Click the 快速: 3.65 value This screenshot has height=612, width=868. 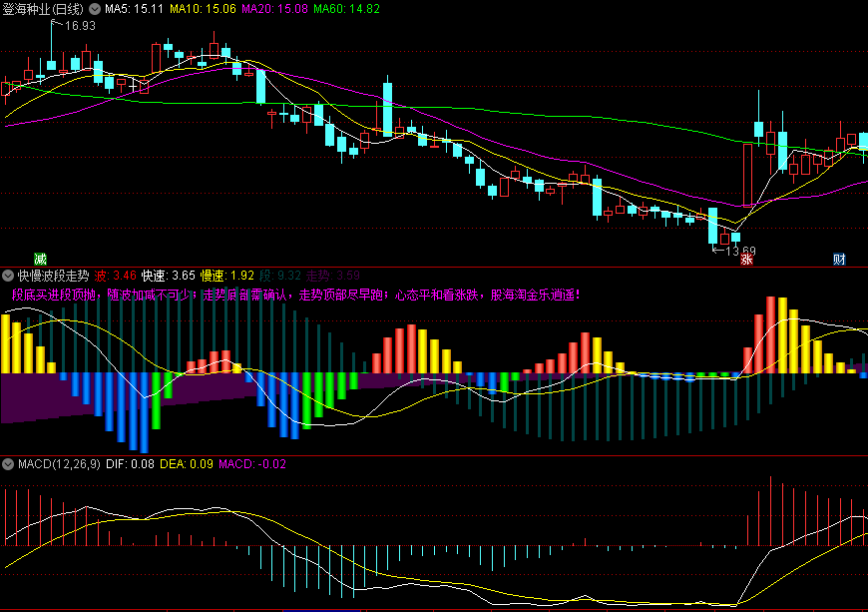(x=169, y=276)
